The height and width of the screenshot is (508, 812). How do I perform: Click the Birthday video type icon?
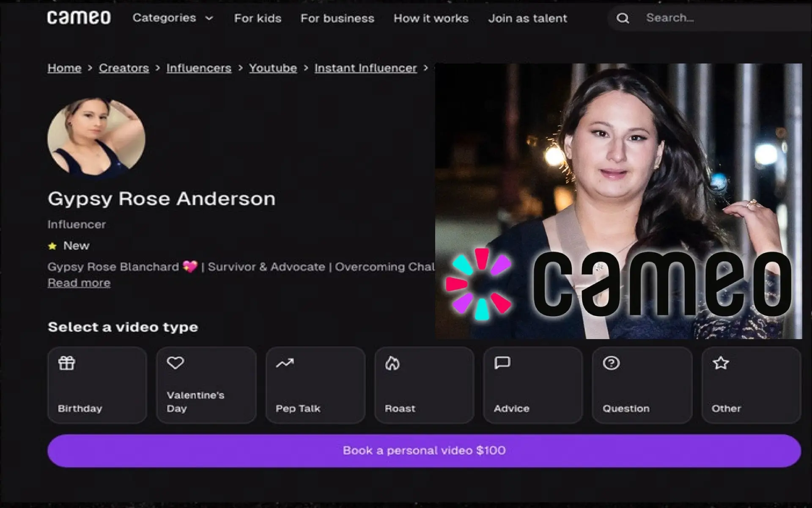(66, 363)
